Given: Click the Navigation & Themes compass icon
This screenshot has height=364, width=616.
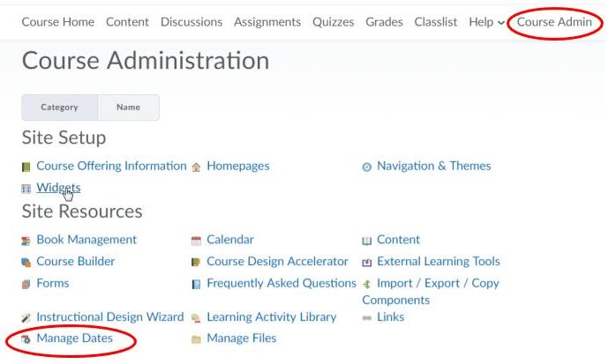Looking at the screenshot, I should coord(366,167).
